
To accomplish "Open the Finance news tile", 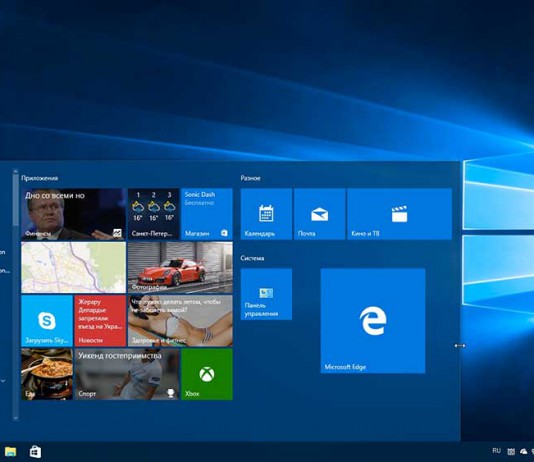I will click(x=74, y=214).
